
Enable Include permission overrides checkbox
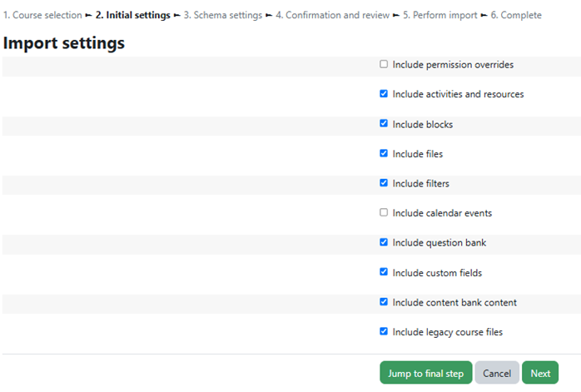click(384, 64)
